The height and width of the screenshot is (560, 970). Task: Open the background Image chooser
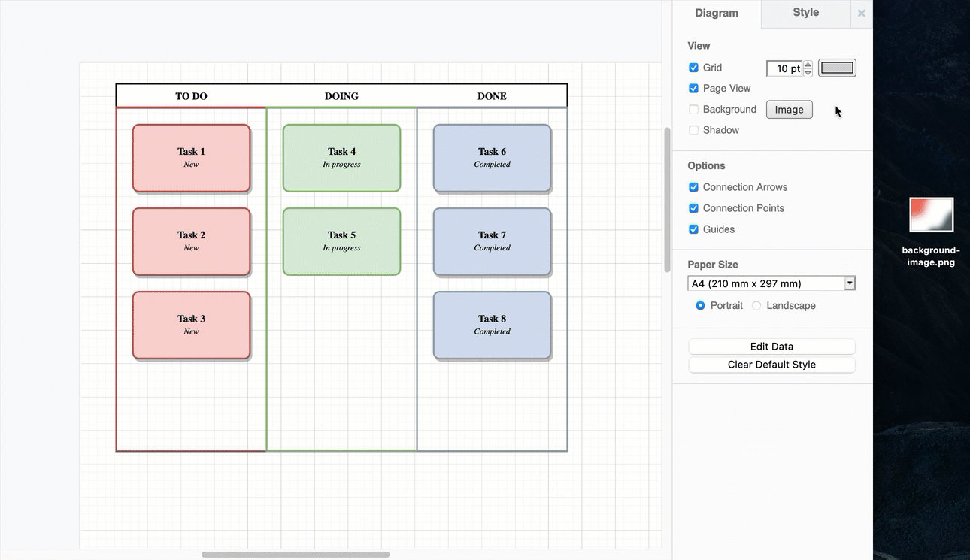789,109
